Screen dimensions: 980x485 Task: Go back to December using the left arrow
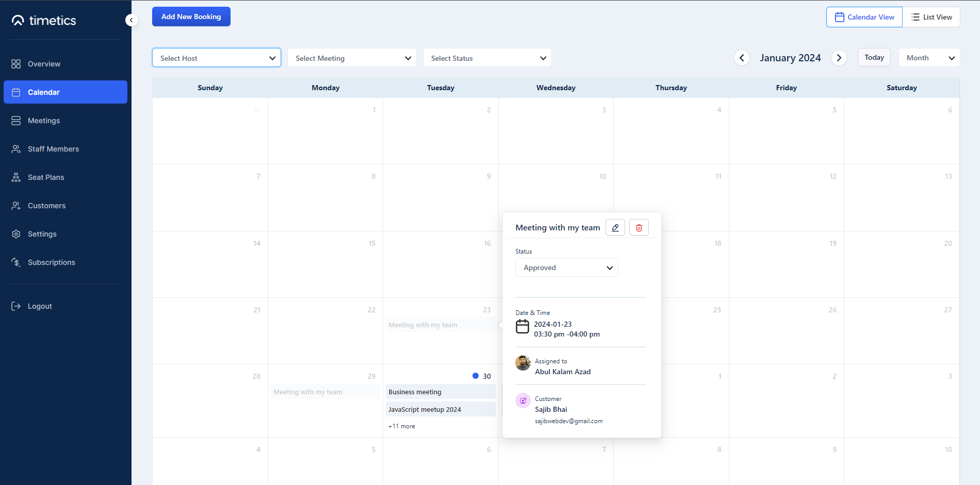[x=741, y=58]
